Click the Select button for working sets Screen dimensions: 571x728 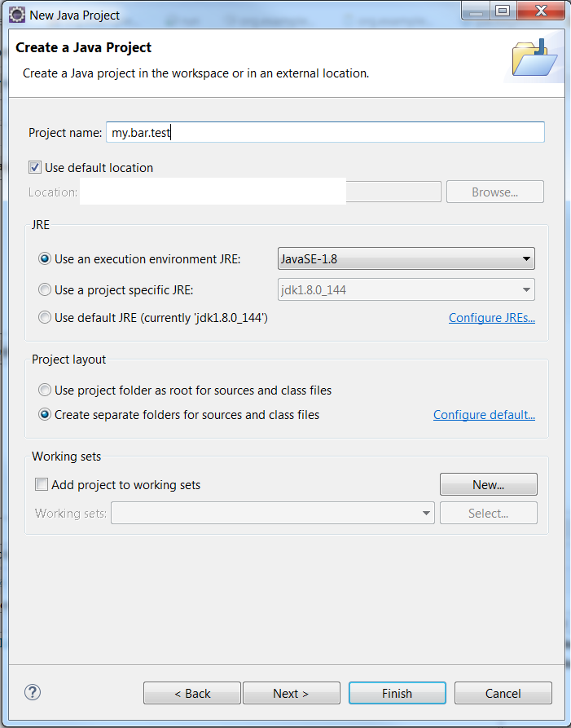[x=488, y=513]
